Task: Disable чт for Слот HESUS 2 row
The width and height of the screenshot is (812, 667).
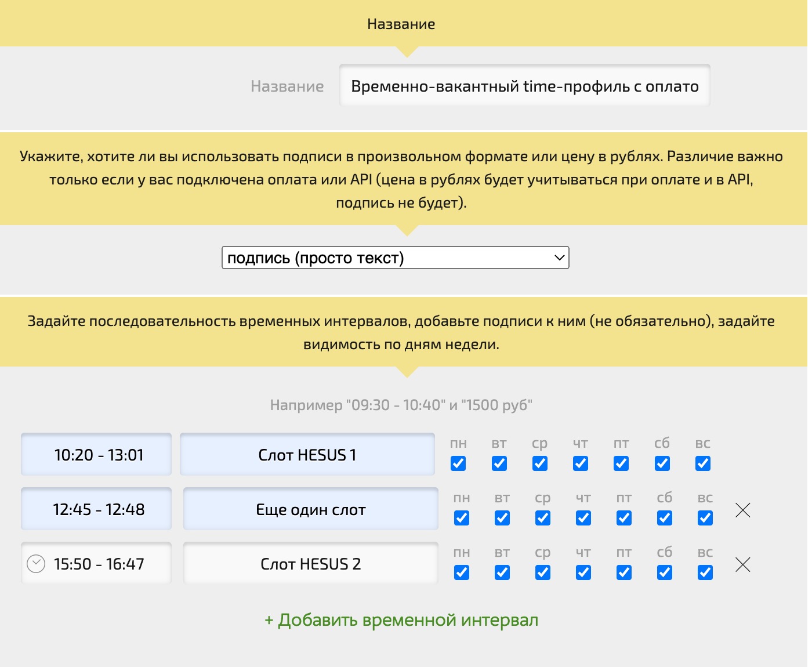Action: tap(583, 572)
